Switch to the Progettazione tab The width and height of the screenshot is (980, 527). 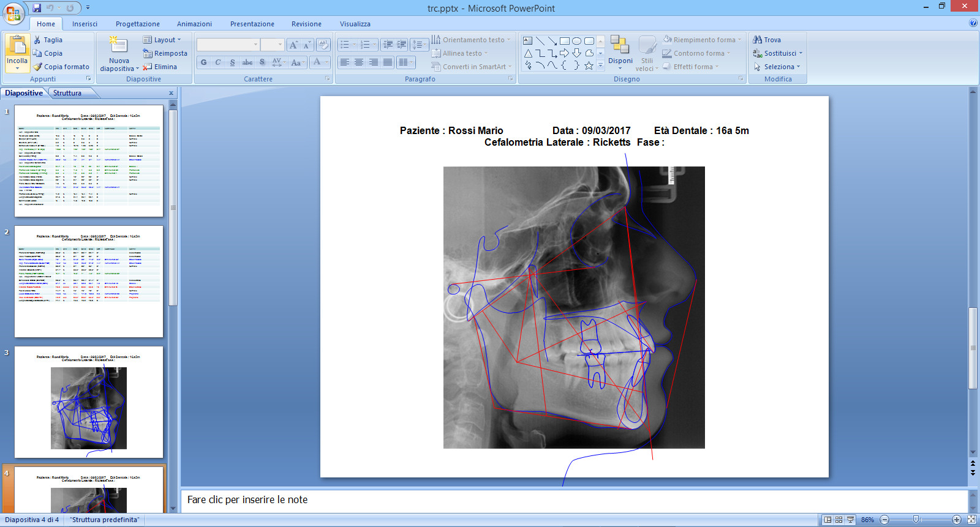138,24
